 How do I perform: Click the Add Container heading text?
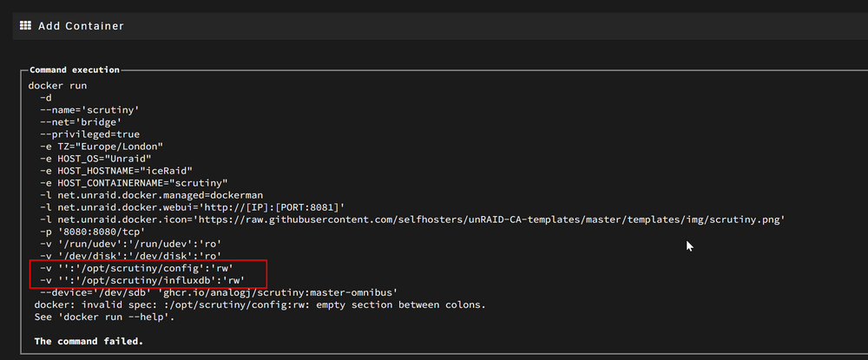click(x=81, y=26)
